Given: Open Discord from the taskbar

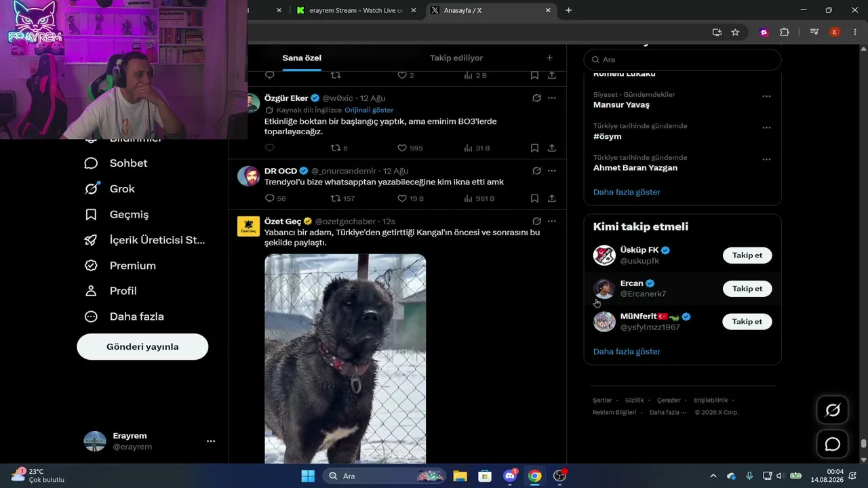Looking at the screenshot, I should click(510, 476).
